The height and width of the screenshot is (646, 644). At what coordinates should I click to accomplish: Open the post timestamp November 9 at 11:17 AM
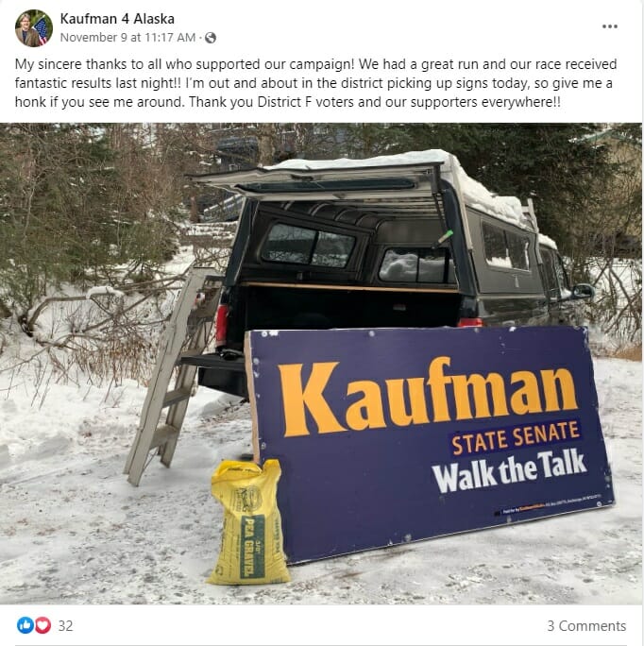click(127, 38)
